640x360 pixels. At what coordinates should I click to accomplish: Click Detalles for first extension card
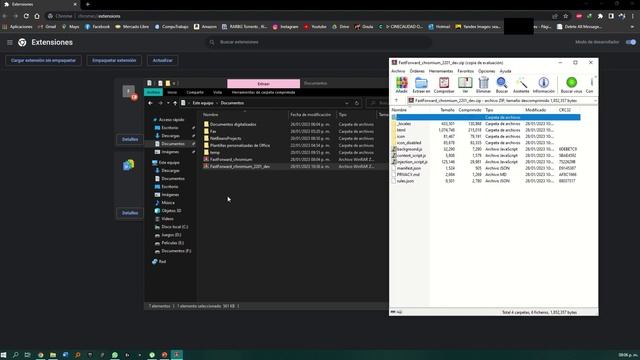coord(130,139)
